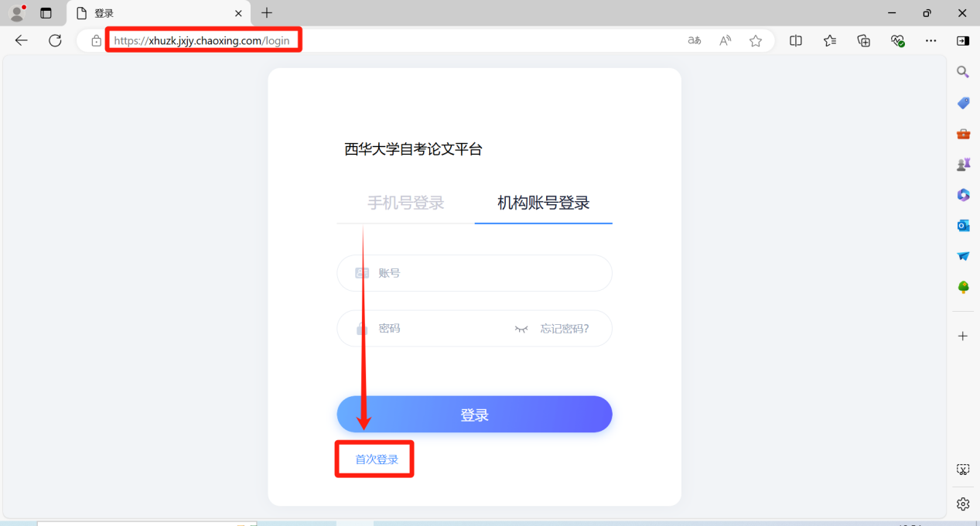Open sidebar Tools briefcase icon
This screenshot has height=526, width=980.
click(963, 134)
